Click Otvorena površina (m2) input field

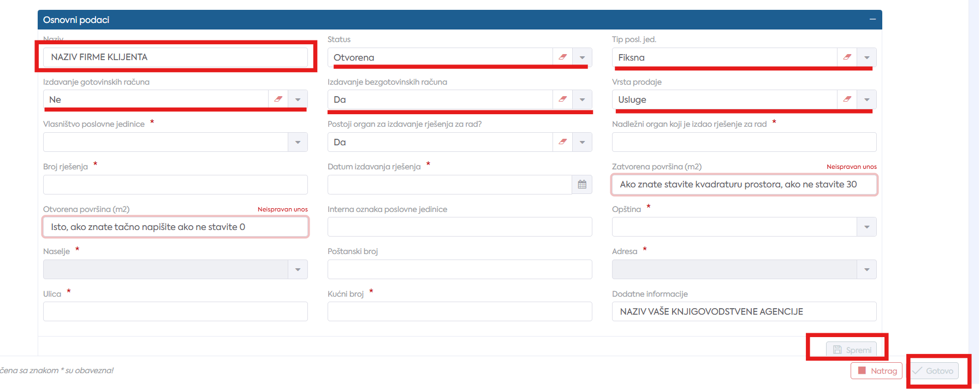click(175, 227)
